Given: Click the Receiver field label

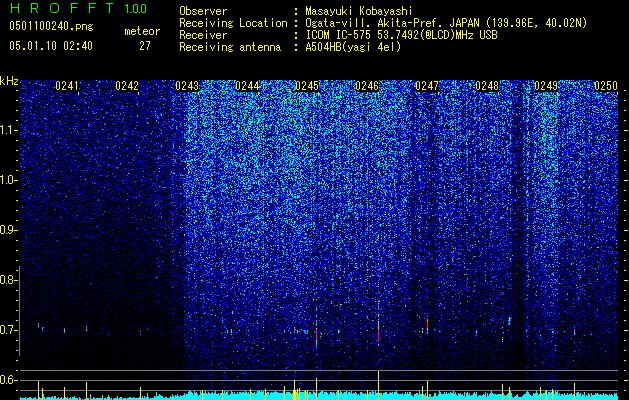Looking at the screenshot, I should 203,35.
